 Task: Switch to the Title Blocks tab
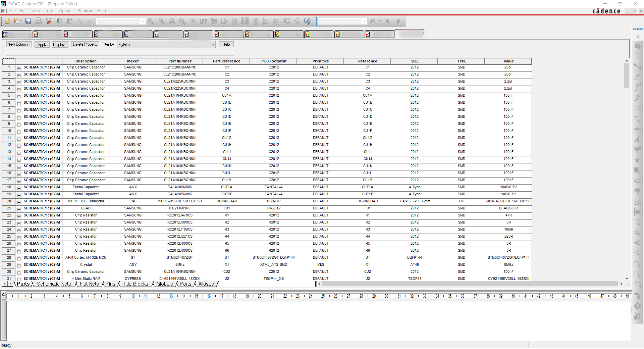(x=136, y=284)
